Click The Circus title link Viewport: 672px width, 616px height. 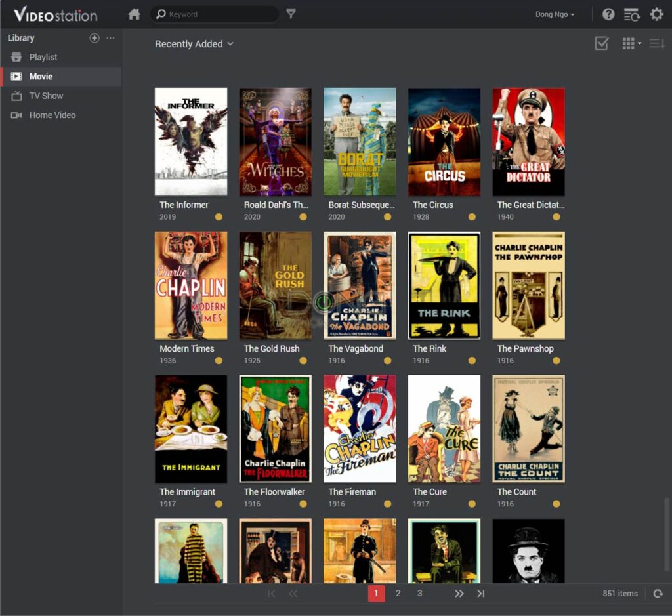tap(433, 205)
